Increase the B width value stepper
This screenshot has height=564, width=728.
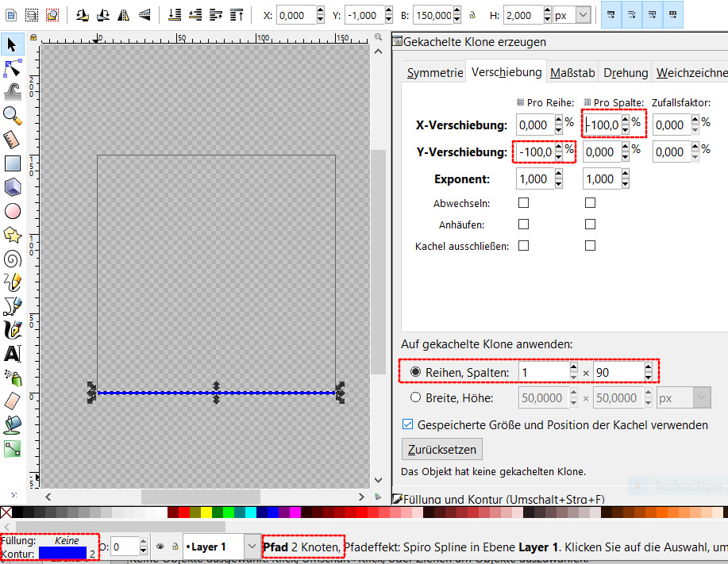[457, 10]
